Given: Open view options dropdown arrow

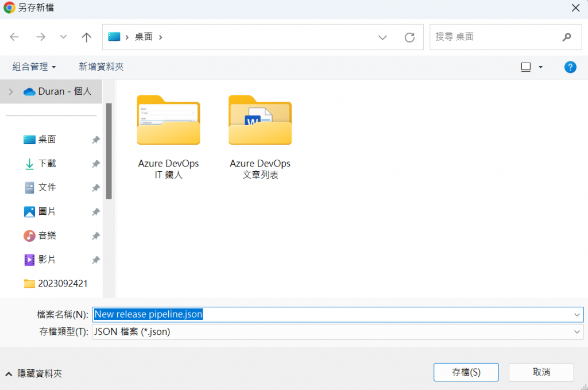Looking at the screenshot, I should [x=540, y=67].
